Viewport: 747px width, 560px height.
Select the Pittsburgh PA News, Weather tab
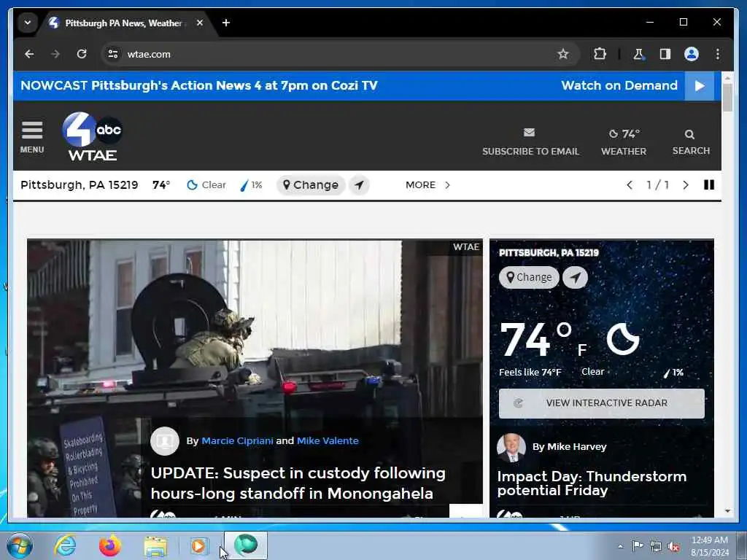[123, 23]
